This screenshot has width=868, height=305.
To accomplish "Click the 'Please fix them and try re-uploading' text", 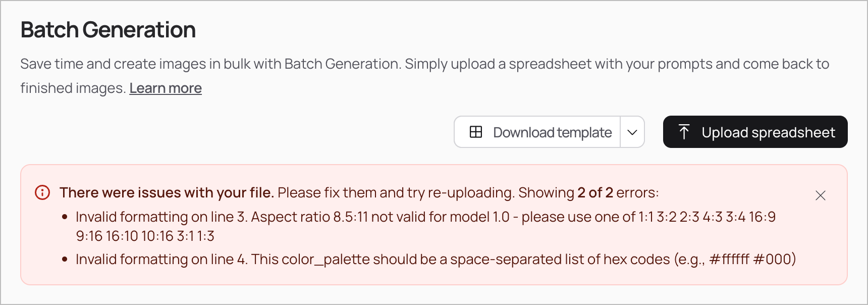I will tap(396, 192).
